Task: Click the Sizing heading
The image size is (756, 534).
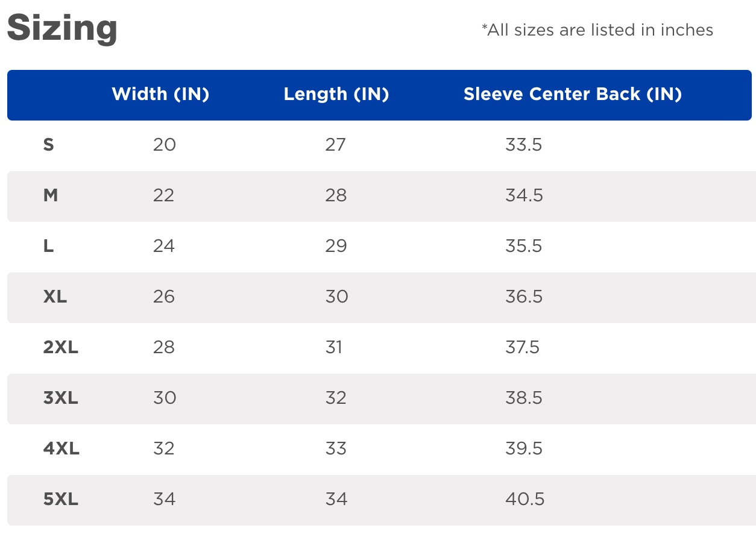Action: click(62, 28)
